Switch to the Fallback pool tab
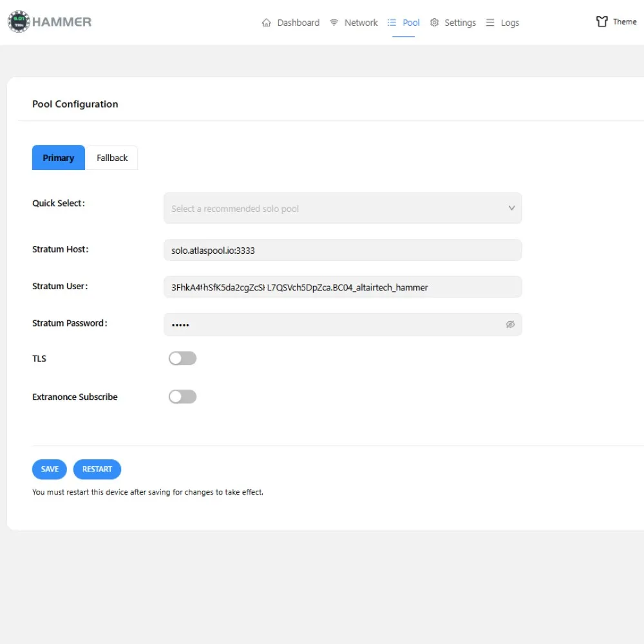This screenshot has height=644, width=644. click(111, 158)
